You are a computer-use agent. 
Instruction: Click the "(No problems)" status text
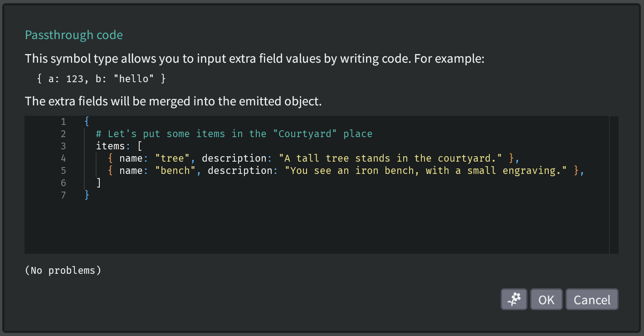click(63, 271)
